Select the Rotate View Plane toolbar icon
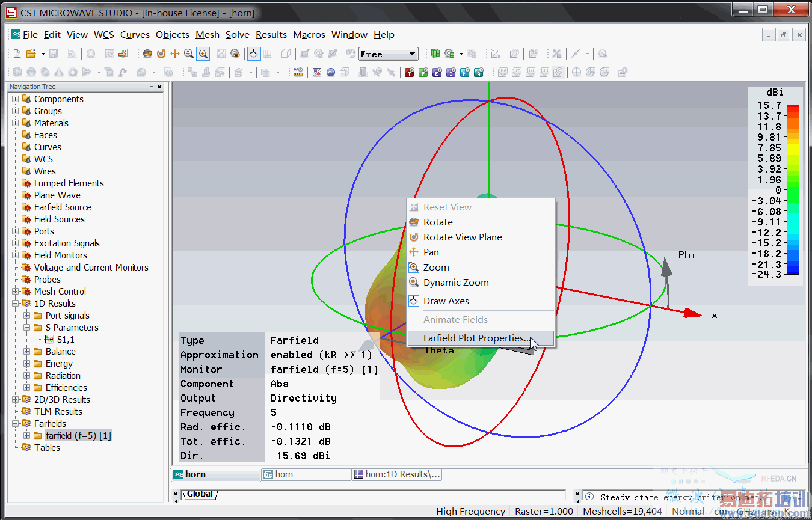This screenshot has width=812, height=520. click(x=161, y=54)
